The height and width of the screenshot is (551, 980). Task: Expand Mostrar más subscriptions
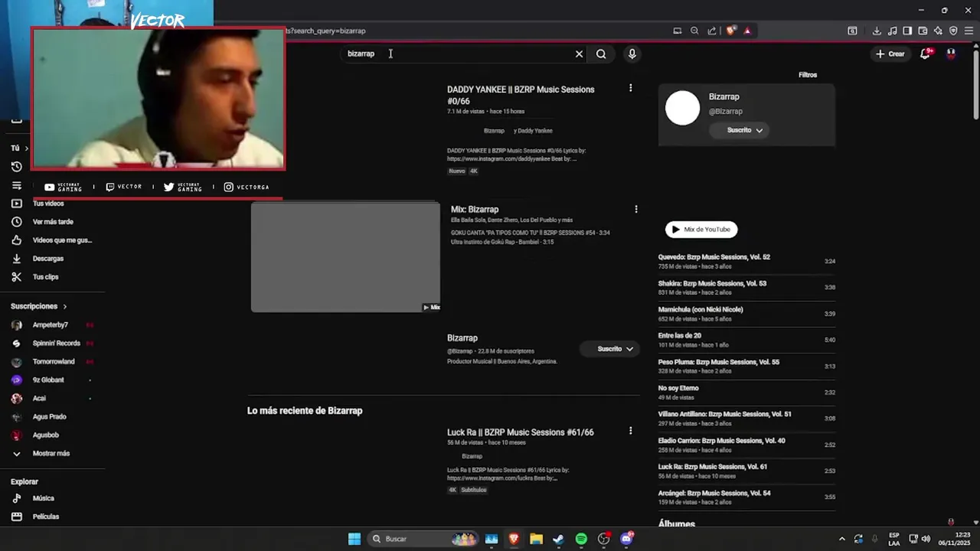coord(52,453)
